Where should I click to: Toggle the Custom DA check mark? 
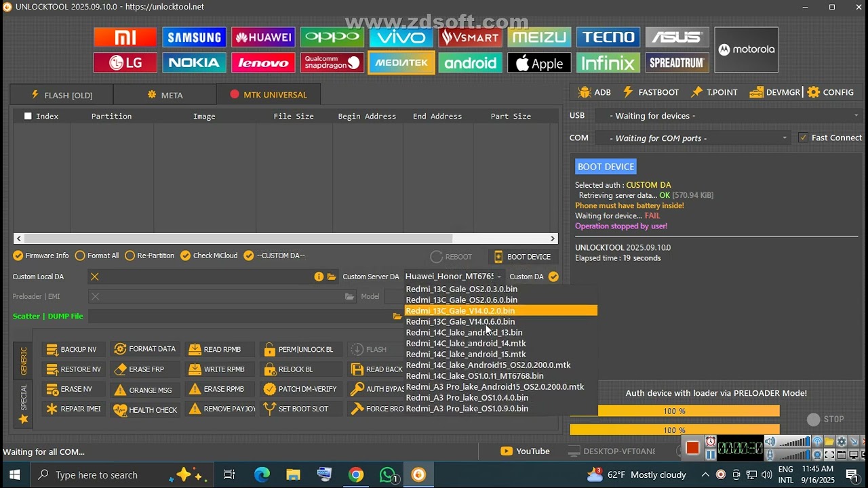click(553, 277)
